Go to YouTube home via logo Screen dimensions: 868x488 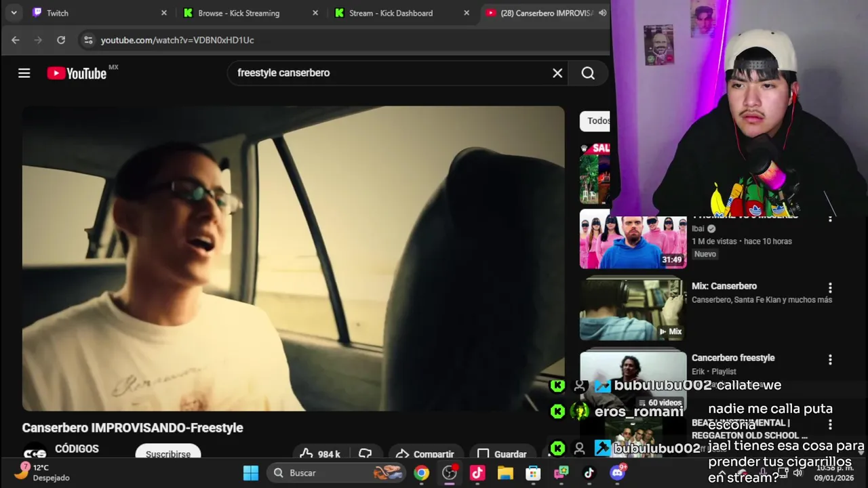pyautogui.click(x=77, y=73)
